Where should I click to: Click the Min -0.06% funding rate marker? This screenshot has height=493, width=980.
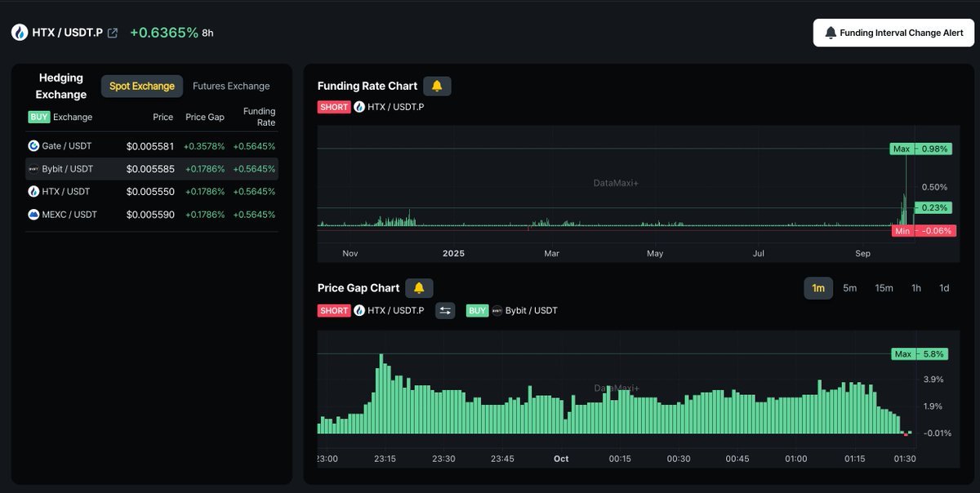click(x=923, y=231)
